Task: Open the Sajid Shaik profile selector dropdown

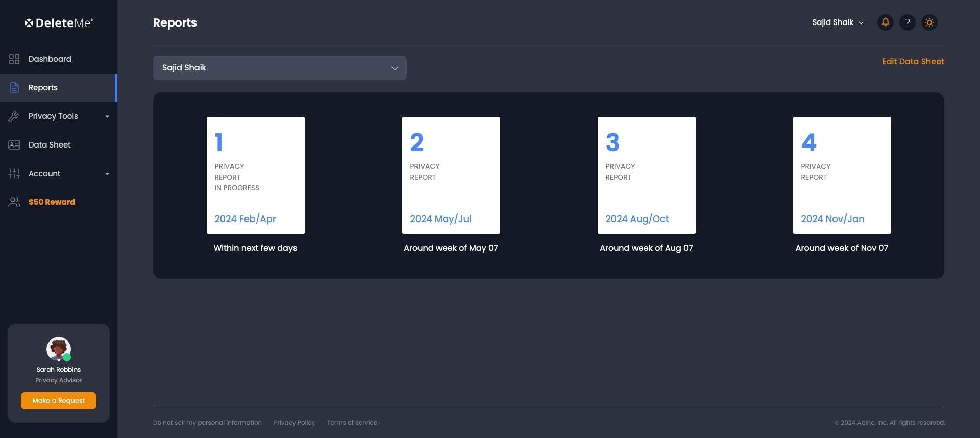Action: (280, 68)
